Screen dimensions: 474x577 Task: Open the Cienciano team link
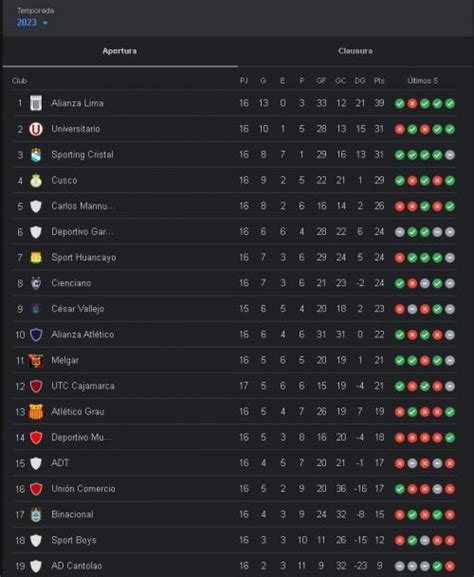71,283
